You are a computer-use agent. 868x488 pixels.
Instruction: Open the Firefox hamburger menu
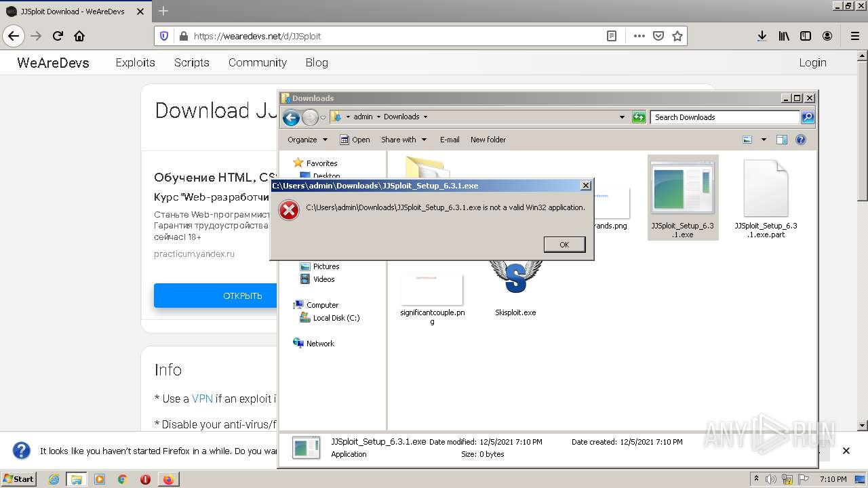click(854, 36)
